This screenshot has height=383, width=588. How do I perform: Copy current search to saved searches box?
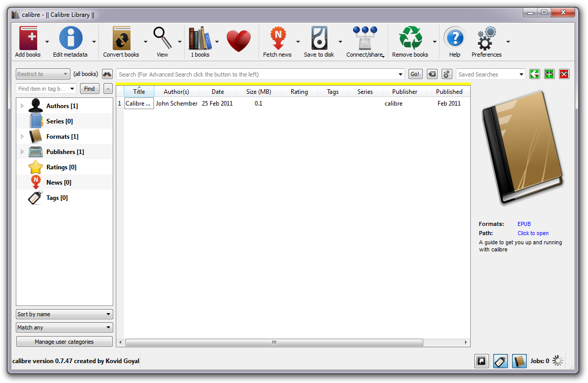point(534,74)
